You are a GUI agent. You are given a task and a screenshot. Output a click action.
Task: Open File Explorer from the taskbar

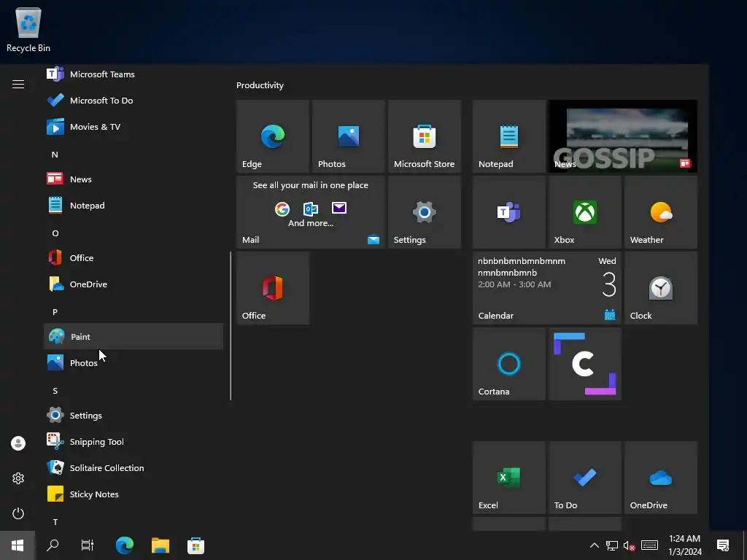point(160,545)
